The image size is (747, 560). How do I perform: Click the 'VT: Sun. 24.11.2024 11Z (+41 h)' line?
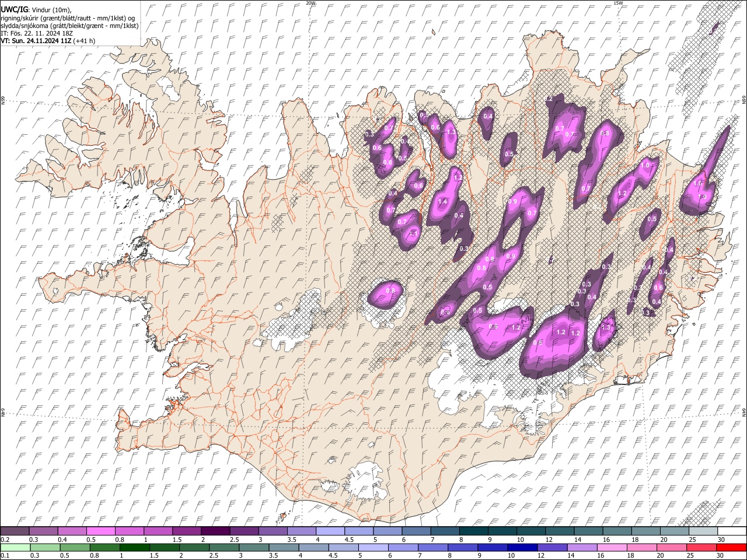point(48,41)
